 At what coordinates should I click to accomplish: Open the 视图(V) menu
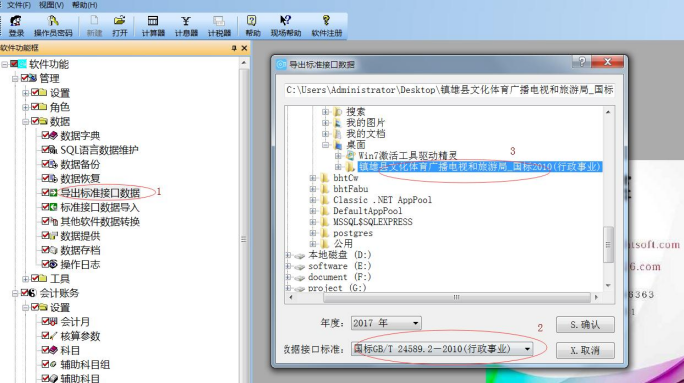point(51,5)
